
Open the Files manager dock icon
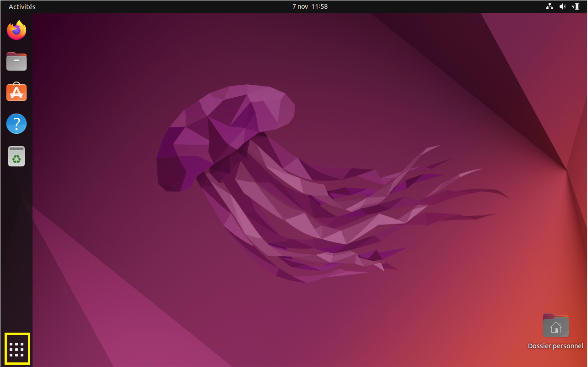pos(16,61)
